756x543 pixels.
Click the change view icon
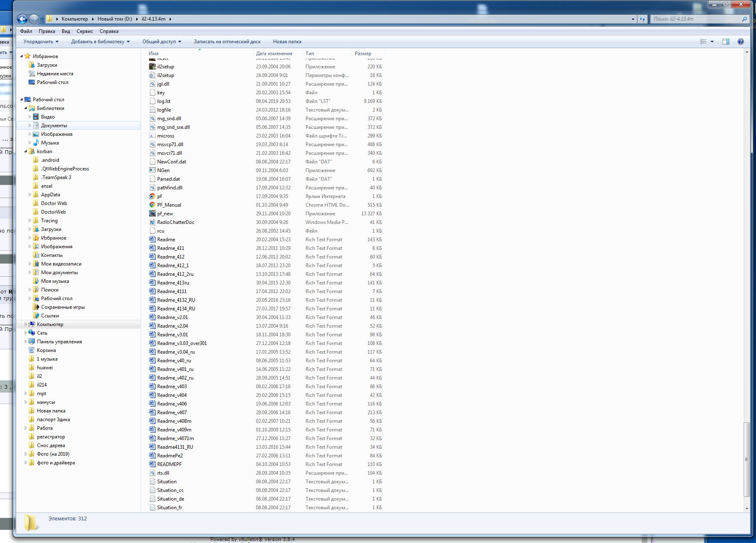pos(703,42)
